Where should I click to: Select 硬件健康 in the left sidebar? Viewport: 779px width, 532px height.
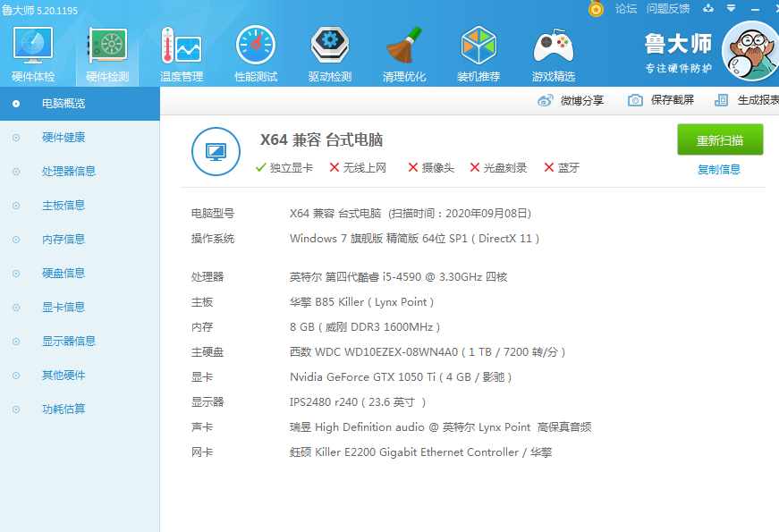point(64,137)
